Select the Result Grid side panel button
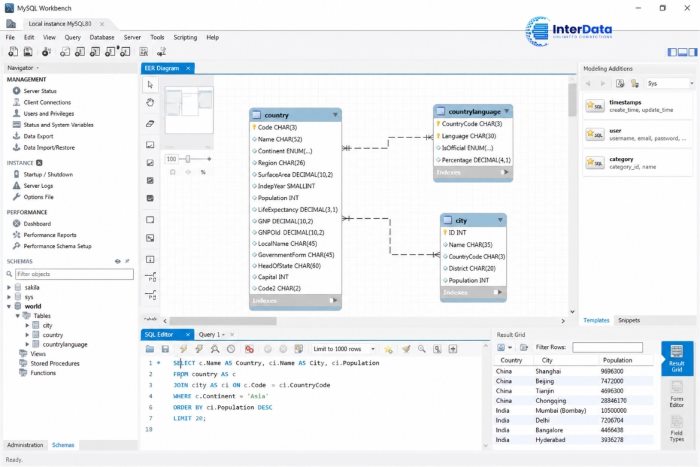The image size is (700, 467). (677, 359)
